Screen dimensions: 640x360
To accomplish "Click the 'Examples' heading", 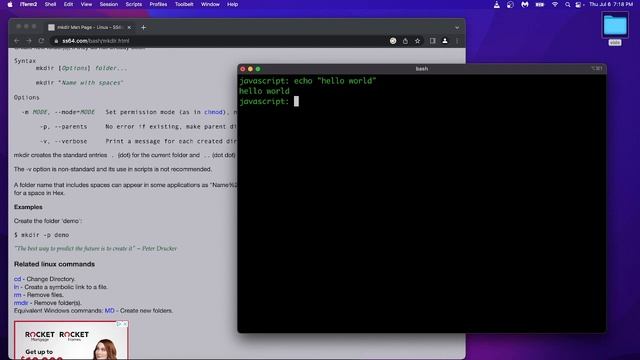I will point(28,207).
